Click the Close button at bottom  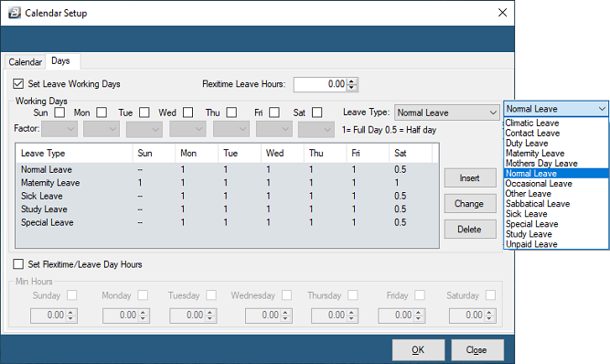(477, 349)
